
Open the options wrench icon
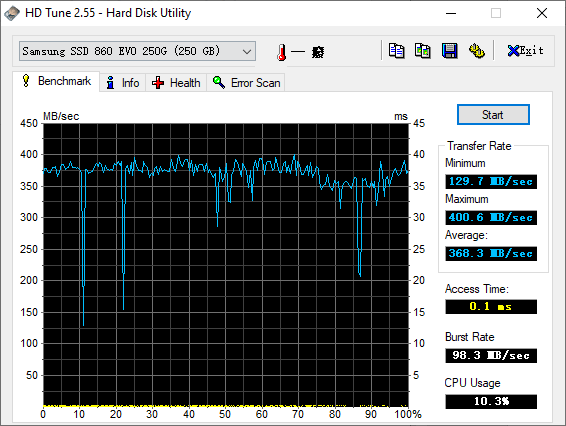pyautogui.click(x=476, y=51)
